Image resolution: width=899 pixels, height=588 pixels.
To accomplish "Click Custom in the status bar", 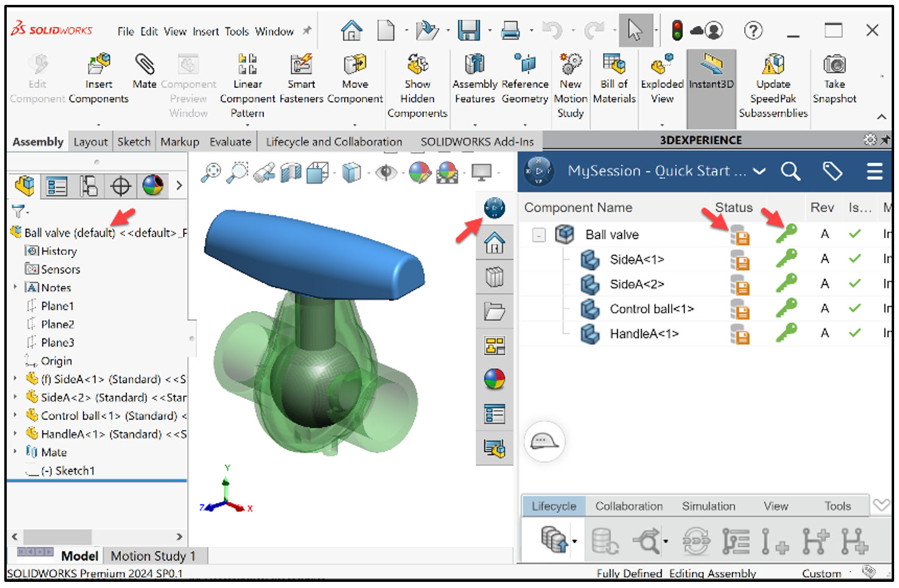I will pos(822,573).
